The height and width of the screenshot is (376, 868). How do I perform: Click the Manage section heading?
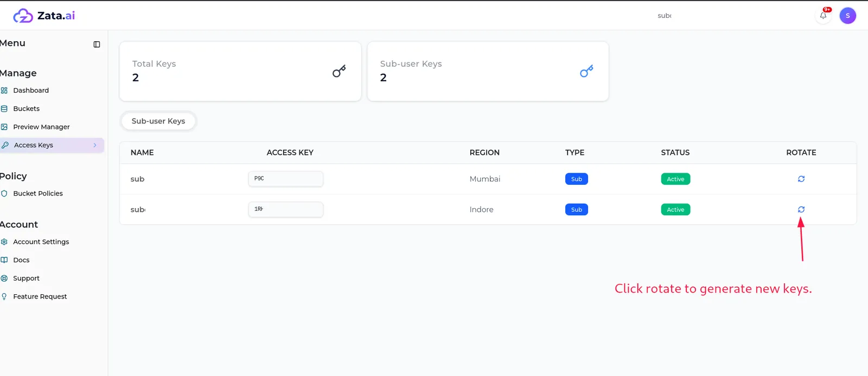18,73
